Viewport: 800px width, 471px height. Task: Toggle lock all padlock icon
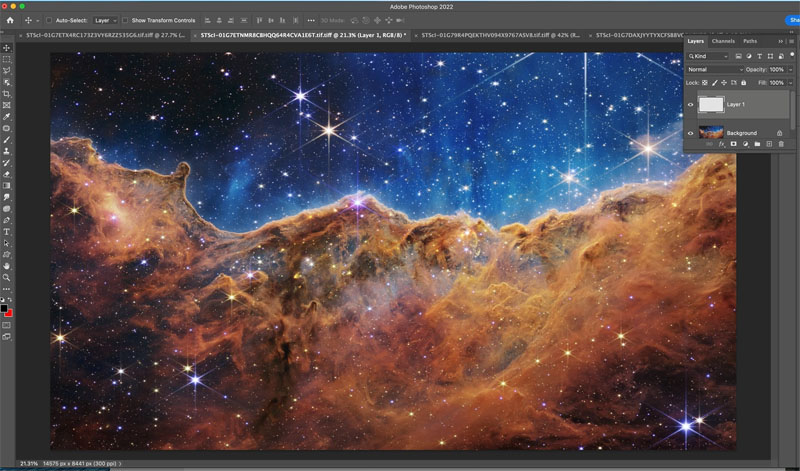(x=743, y=83)
